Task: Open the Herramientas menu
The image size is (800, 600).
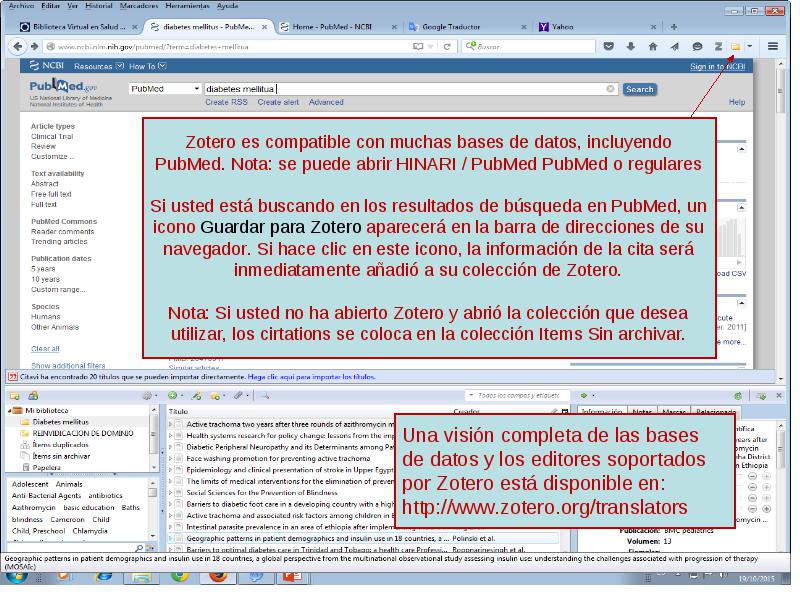Action: [x=187, y=6]
